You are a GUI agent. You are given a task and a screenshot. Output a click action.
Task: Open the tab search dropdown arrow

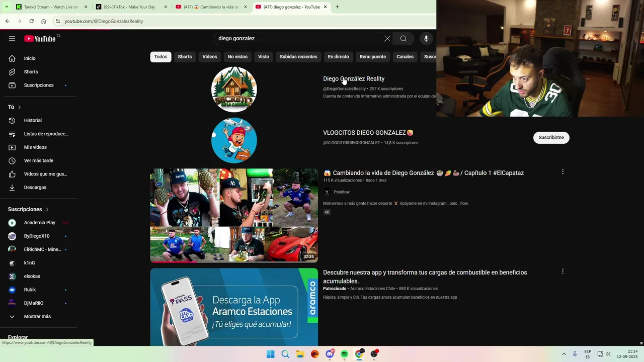tap(7, 7)
